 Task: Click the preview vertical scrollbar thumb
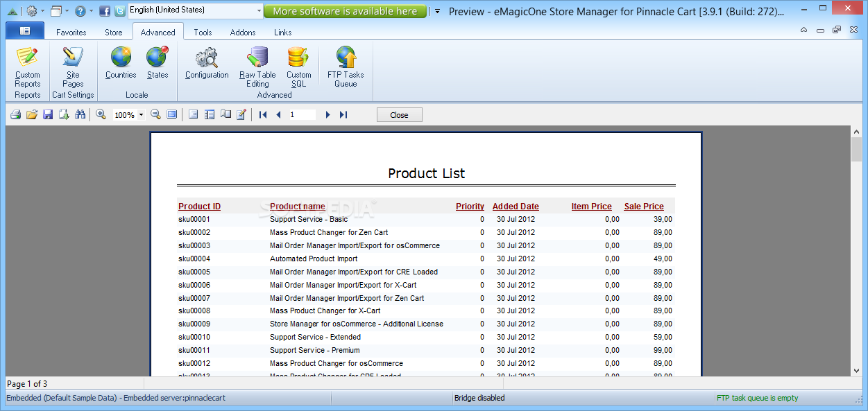856,149
